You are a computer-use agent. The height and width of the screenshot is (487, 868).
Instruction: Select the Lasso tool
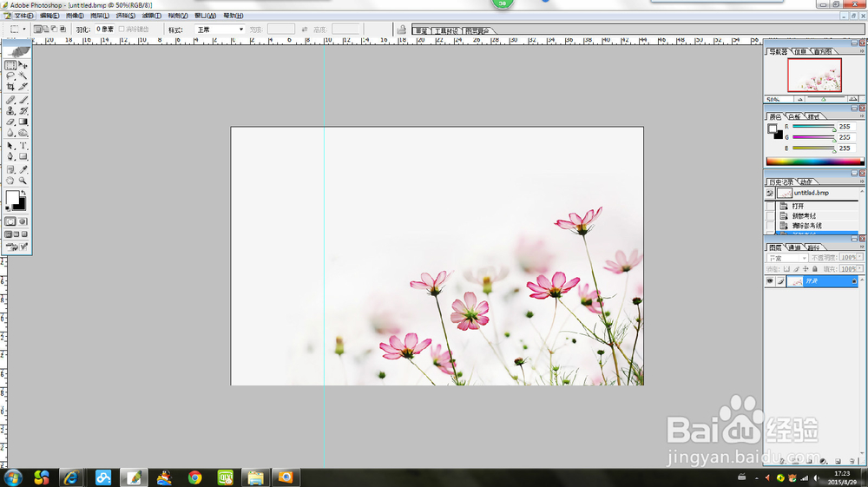tap(10, 76)
